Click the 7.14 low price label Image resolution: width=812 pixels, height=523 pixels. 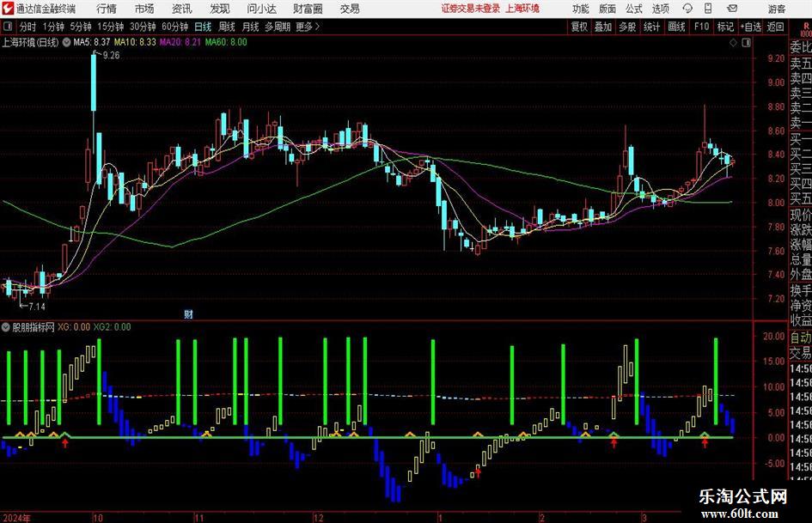(x=37, y=307)
